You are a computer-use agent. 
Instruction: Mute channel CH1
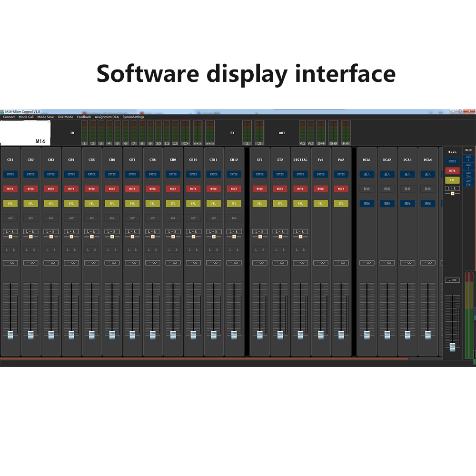point(10,189)
